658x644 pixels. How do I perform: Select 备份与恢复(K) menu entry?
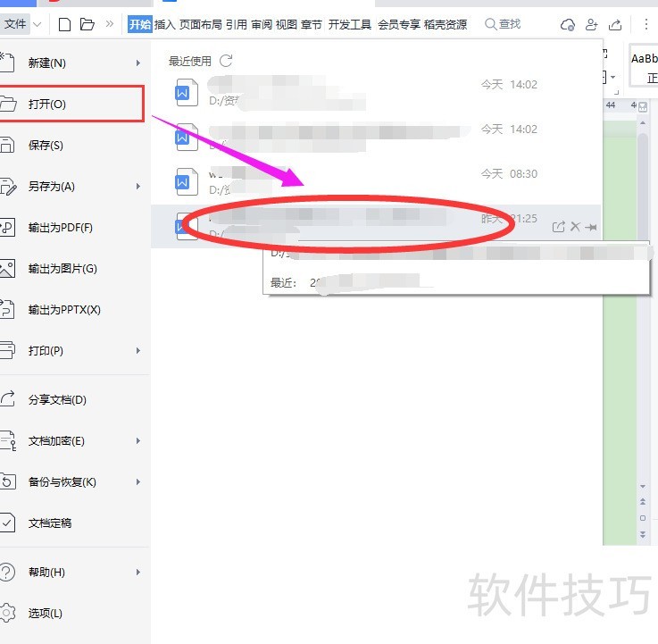(x=75, y=482)
